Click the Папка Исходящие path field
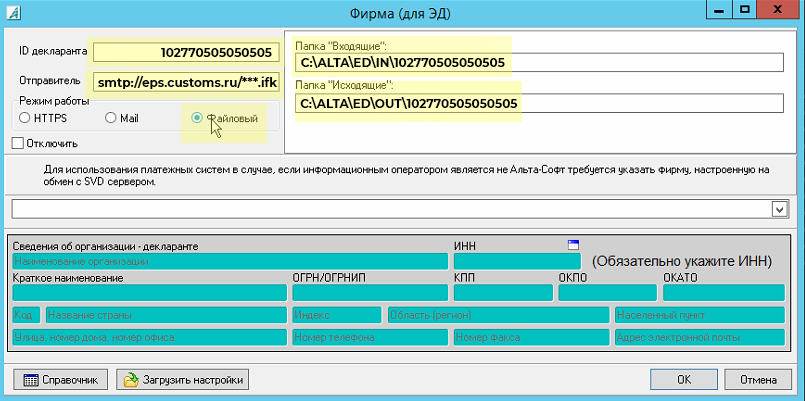 539,103
